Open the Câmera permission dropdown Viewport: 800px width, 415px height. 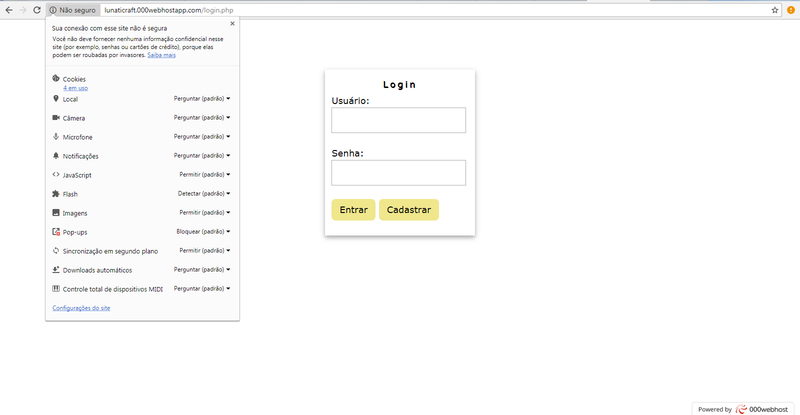point(203,118)
